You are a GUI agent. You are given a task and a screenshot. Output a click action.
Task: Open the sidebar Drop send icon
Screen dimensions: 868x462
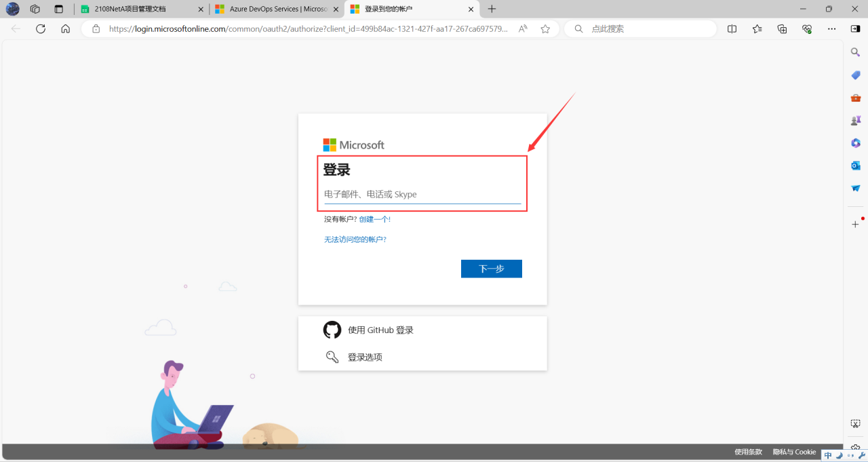coord(855,188)
